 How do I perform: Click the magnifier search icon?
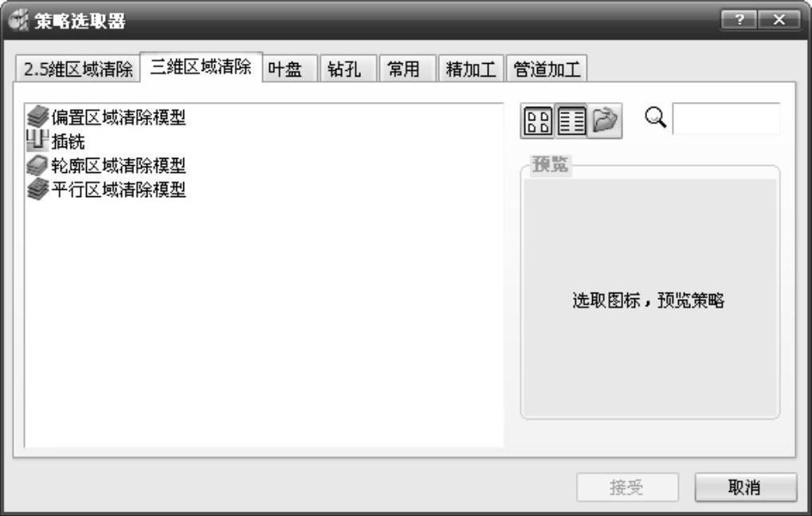click(655, 118)
